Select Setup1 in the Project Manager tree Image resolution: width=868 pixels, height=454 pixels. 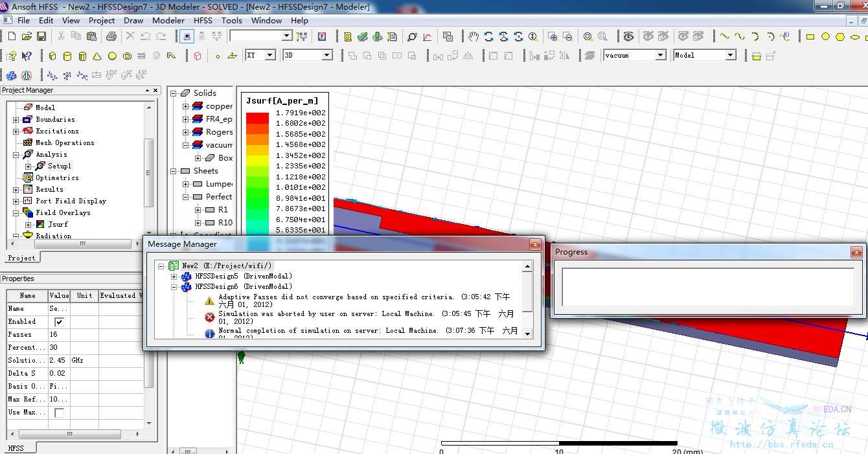tap(59, 166)
